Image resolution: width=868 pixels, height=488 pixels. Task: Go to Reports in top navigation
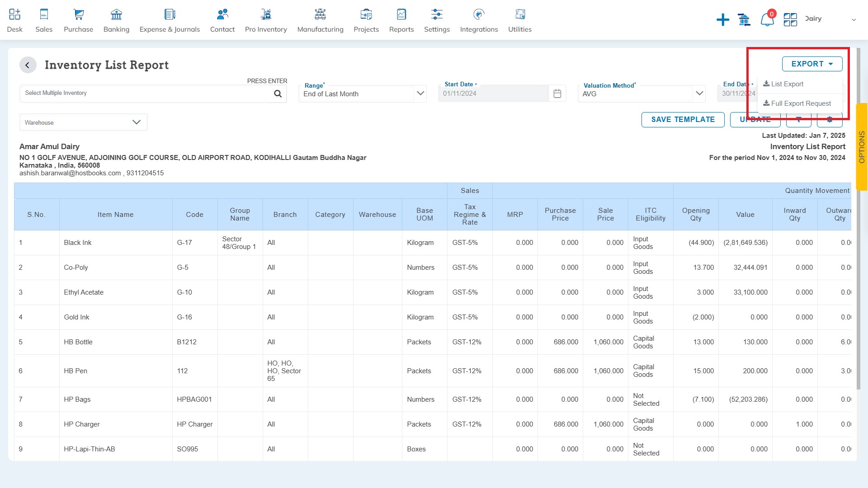[x=401, y=20]
